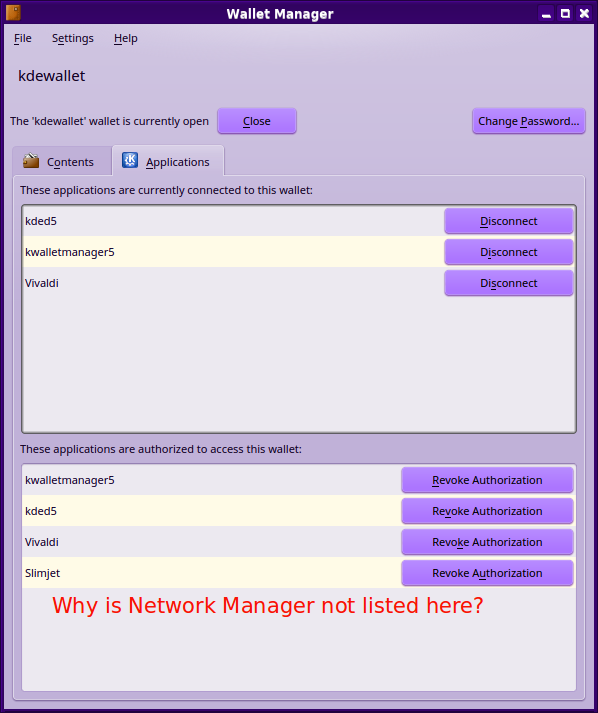Click the wallet icon on Contents tab

[x=31, y=161]
